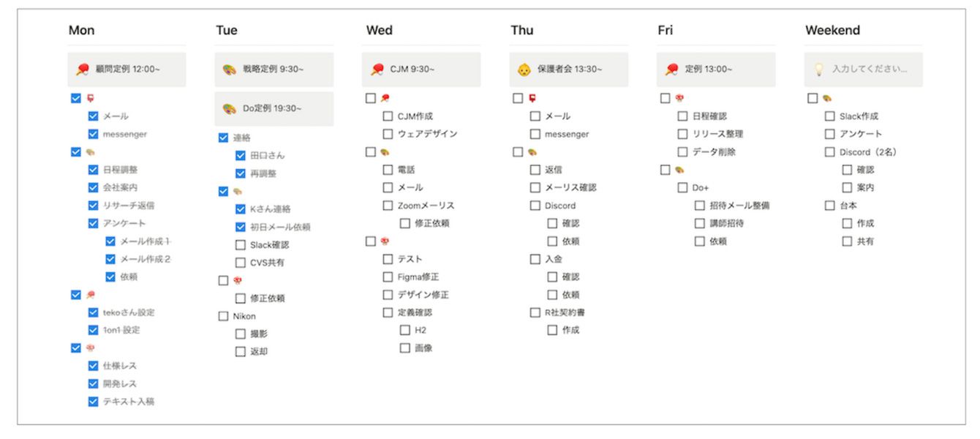The image size is (980, 439).
Task: Check the CJM作成 task on Wednesday
Action: coord(388,116)
